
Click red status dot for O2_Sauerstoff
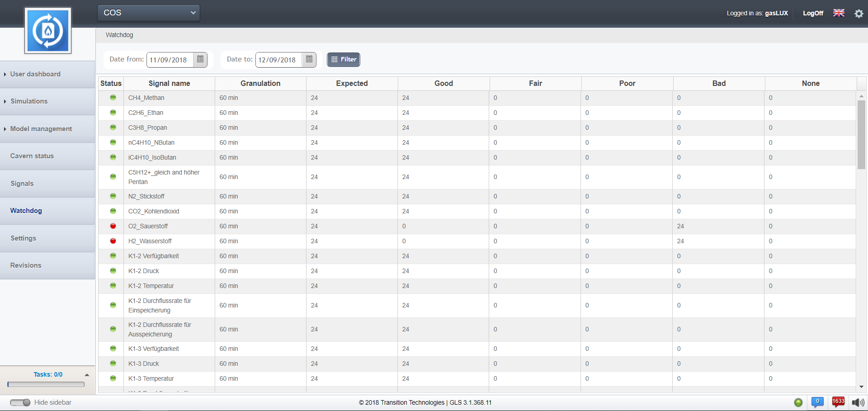point(113,226)
